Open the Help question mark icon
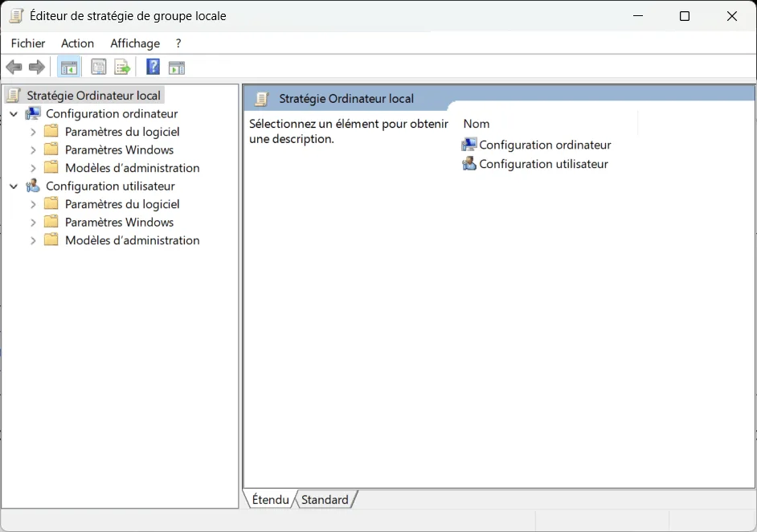This screenshot has width=757, height=532. point(153,67)
